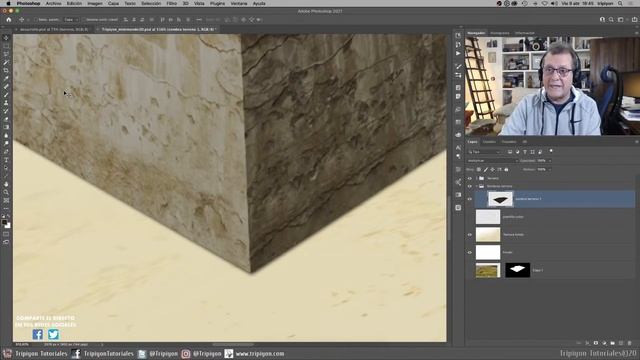The height and width of the screenshot is (360, 640).
Task: Click the Capa 1 layer mask thumbnail
Action: click(518, 270)
